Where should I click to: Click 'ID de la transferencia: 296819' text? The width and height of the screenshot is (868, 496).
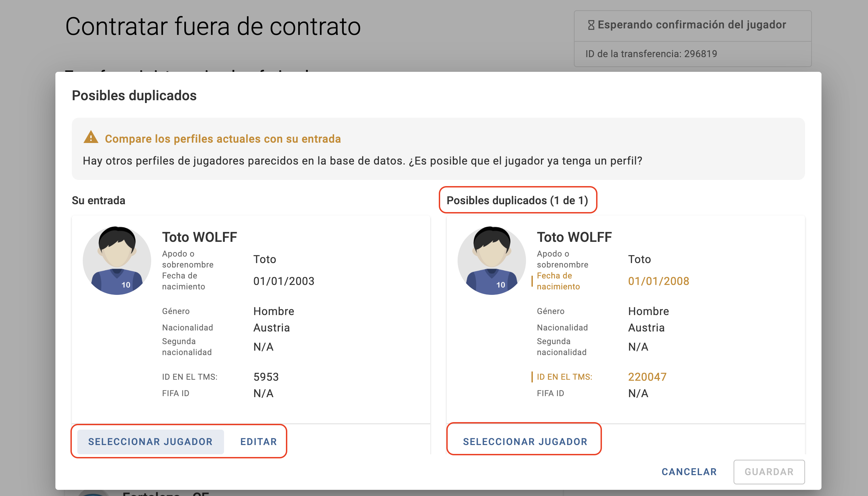pos(651,54)
